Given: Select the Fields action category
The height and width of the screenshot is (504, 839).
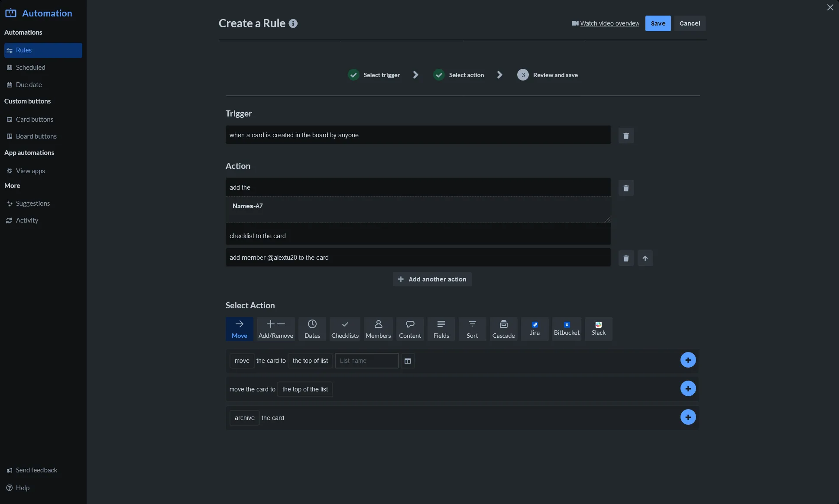Looking at the screenshot, I should (x=441, y=329).
